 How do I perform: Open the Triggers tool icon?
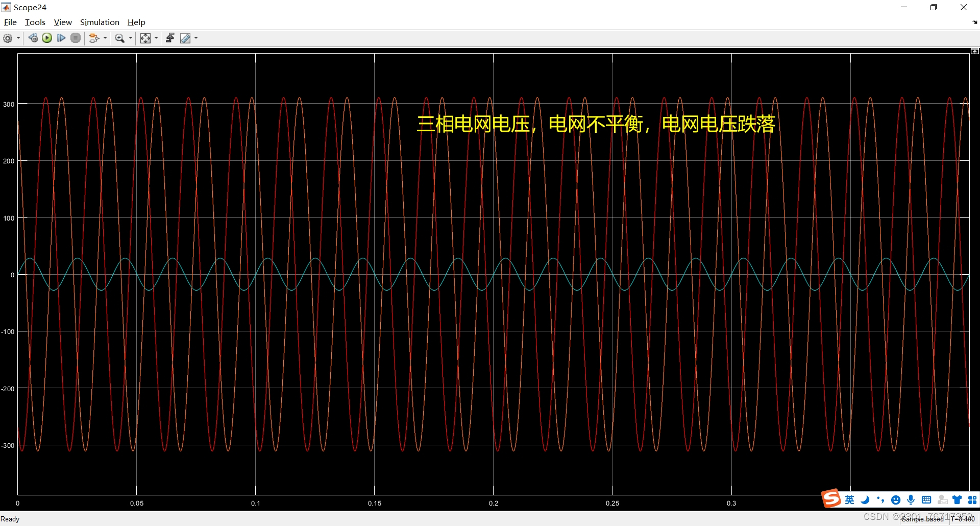(170, 38)
